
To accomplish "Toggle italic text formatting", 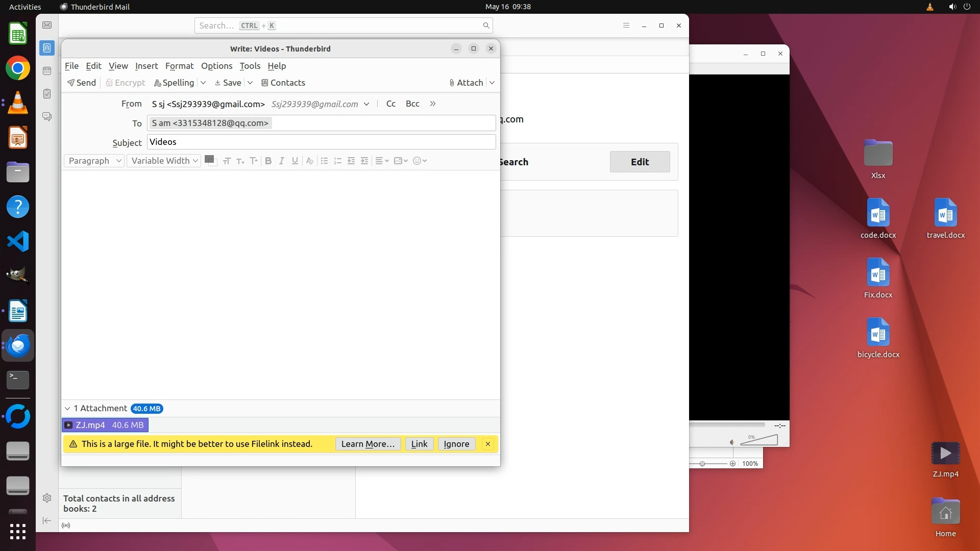I will tap(281, 161).
